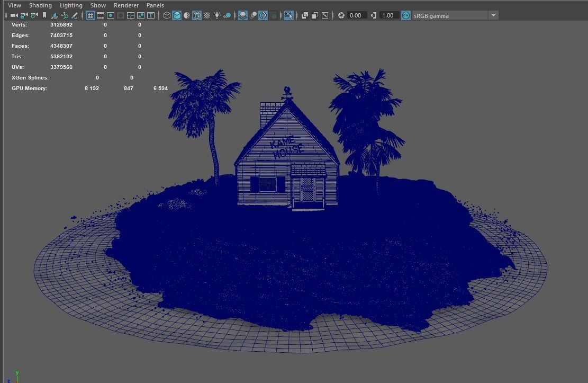Open the Show menu

[x=98, y=5]
